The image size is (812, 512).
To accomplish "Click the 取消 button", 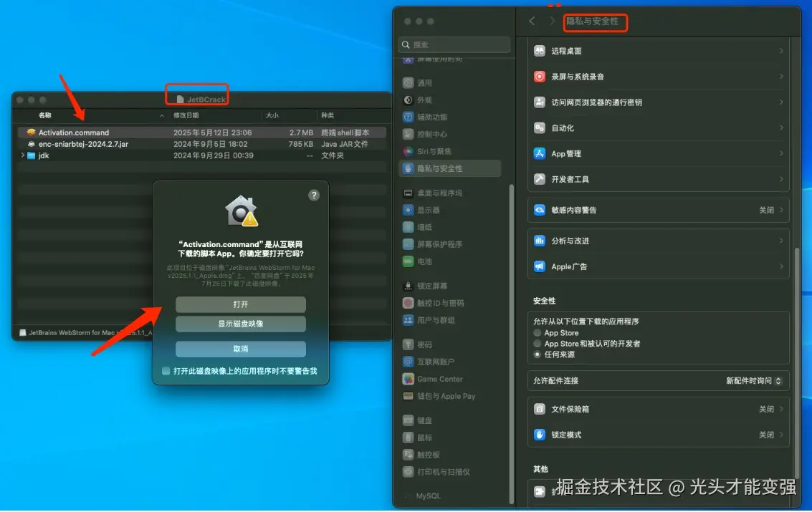I will pyautogui.click(x=240, y=348).
